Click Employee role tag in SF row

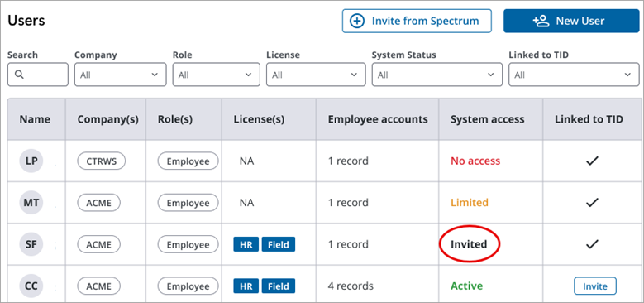tap(188, 244)
